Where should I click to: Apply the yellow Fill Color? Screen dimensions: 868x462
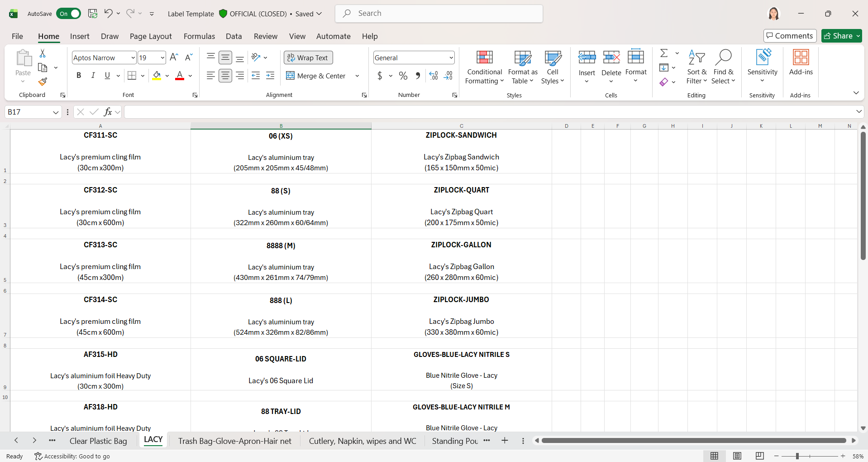tap(157, 76)
